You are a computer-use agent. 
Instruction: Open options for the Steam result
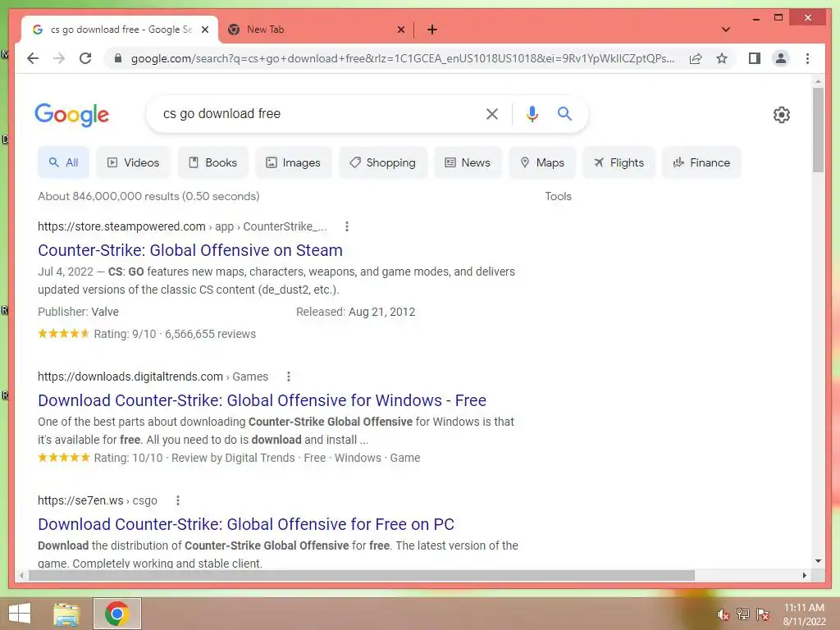coord(347,226)
